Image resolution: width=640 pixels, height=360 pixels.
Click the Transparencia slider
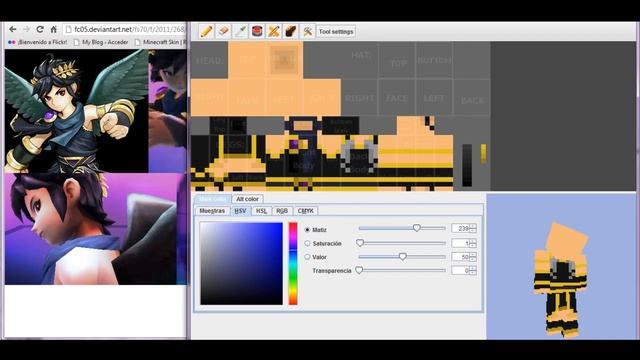(x=402, y=270)
